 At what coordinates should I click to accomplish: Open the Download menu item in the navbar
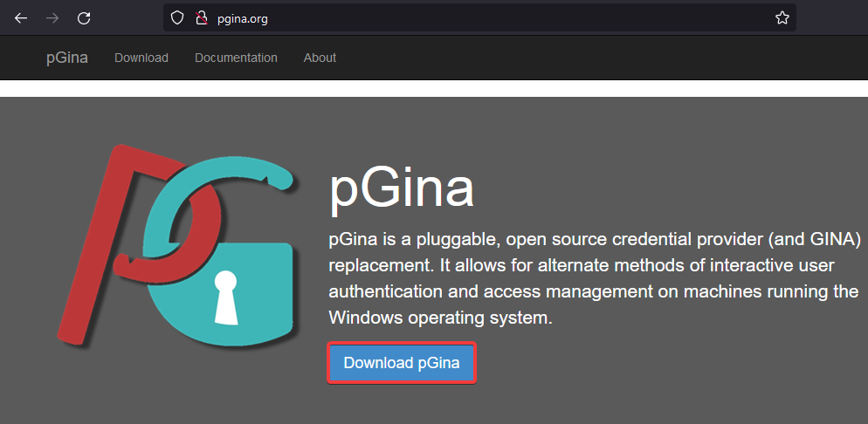pyautogui.click(x=141, y=58)
